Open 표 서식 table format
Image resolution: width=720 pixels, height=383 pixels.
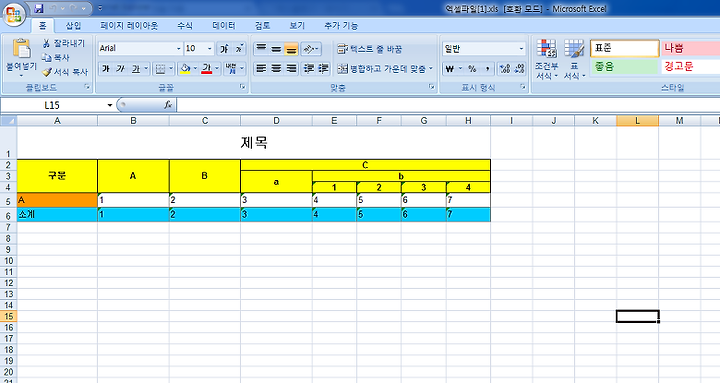point(574,59)
